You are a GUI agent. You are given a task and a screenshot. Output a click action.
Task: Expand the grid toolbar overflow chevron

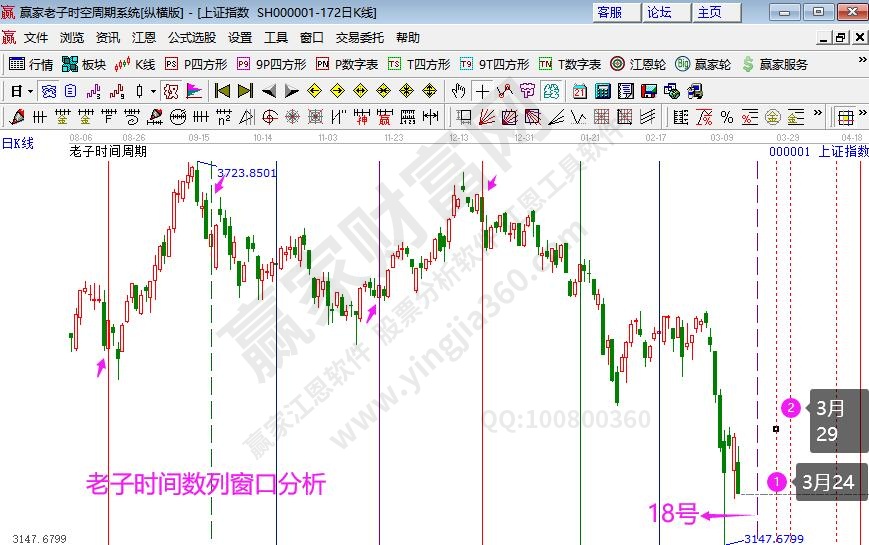pos(862,113)
